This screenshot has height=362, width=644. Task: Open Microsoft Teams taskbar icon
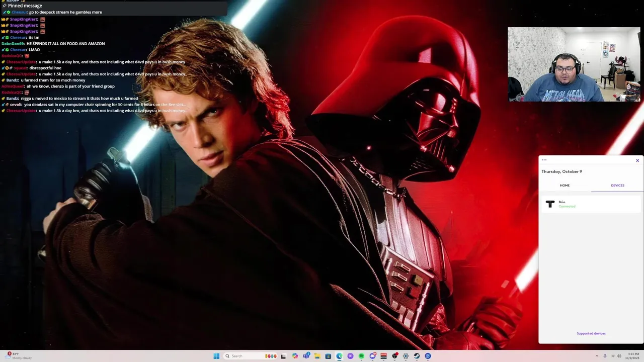click(x=306, y=356)
